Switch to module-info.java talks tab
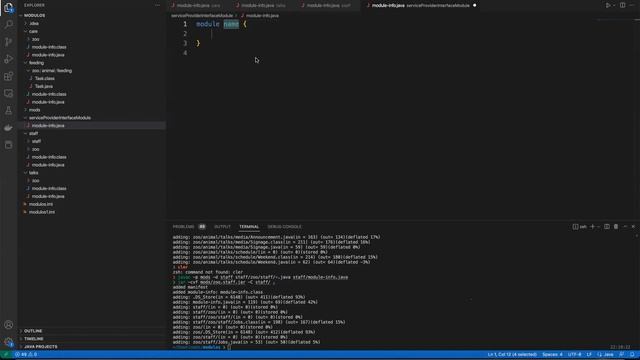Image resolution: width=640 pixels, height=360 pixels. [263, 5]
